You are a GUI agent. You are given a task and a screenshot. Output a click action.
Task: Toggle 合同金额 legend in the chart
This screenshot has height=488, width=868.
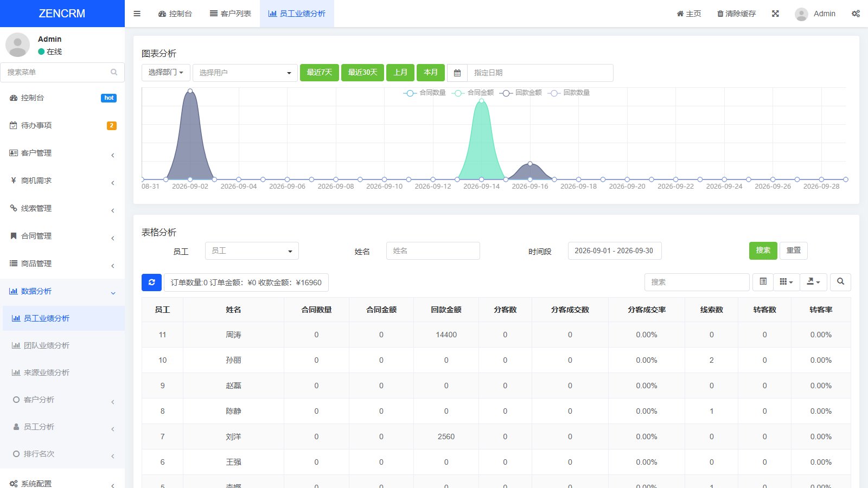[x=473, y=93]
